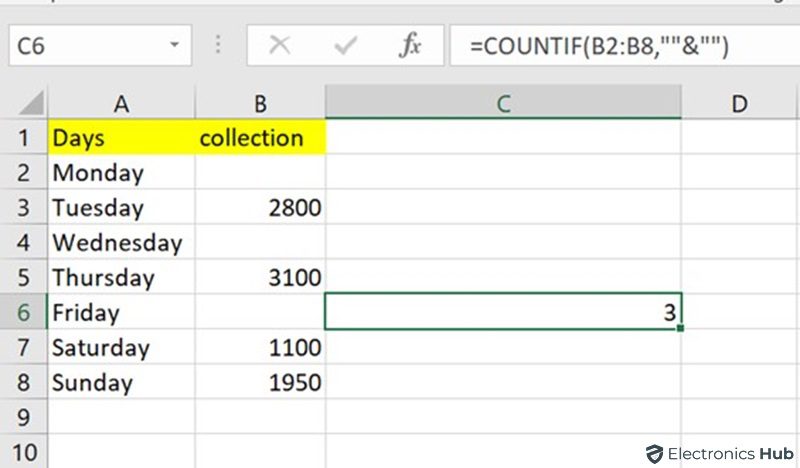The width and height of the screenshot is (800, 468).
Task: Click inside the COUNTIF formula bar
Action: click(624, 45)
